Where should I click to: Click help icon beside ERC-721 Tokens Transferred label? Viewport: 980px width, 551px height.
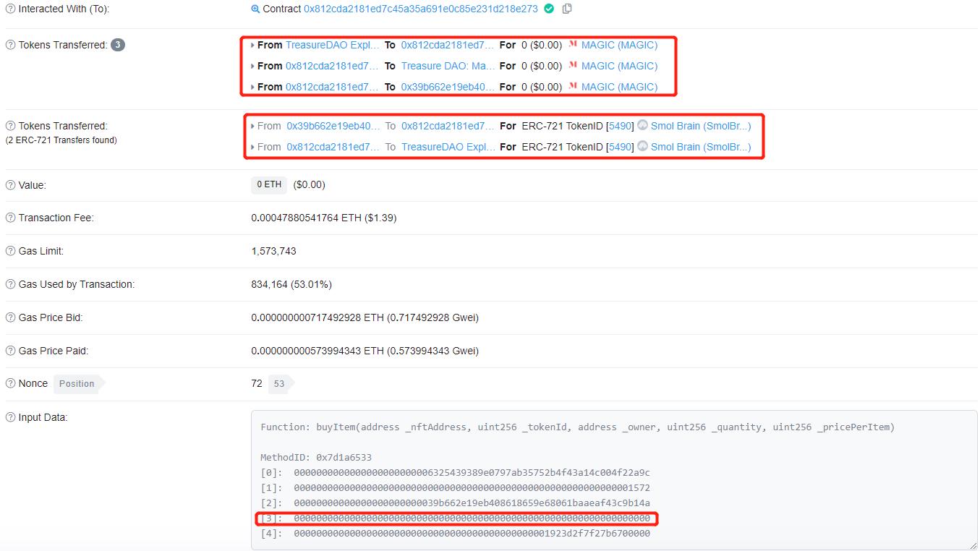pos(10,126)
